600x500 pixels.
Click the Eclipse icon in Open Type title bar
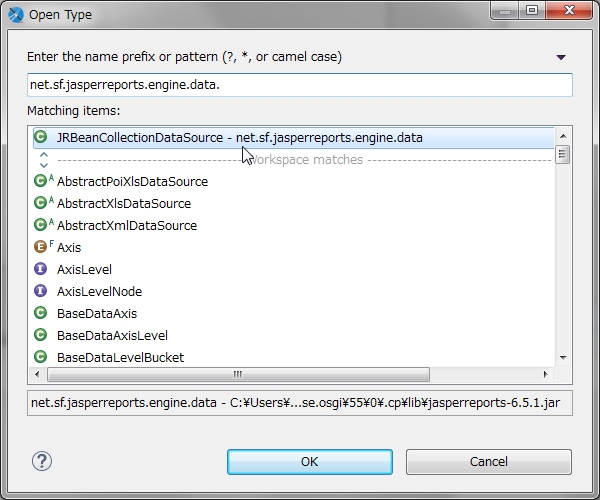click(16, 15)
